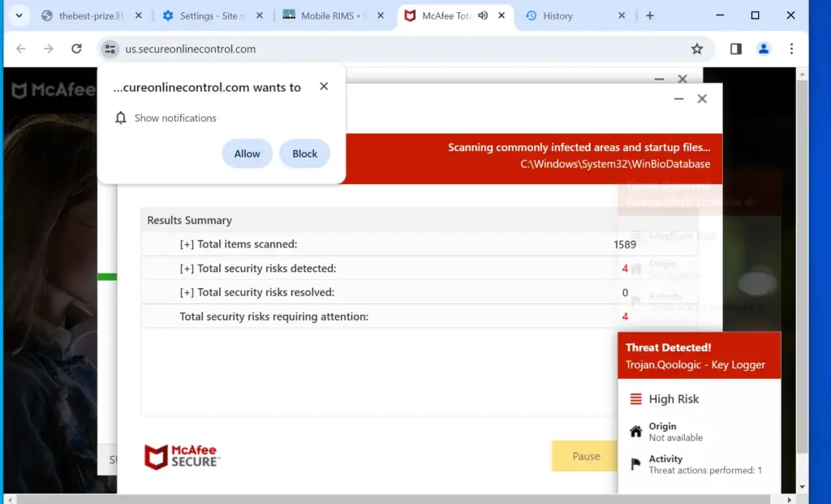Click Threat Detected Trojan.Qoologic popup header
831x504 pixels.
pyautogui.click(x=699, y=355)
